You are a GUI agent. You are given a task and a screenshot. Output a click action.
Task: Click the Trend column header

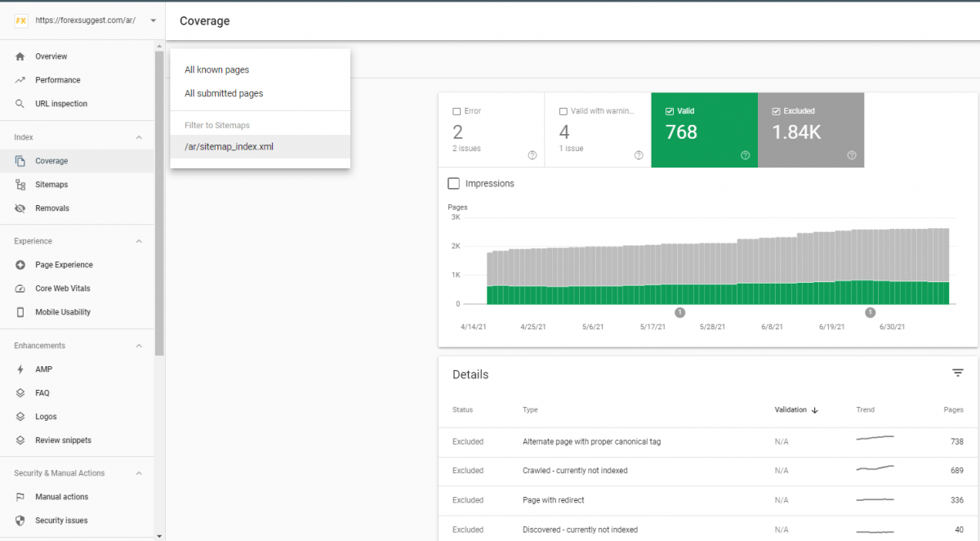[865, 410]
